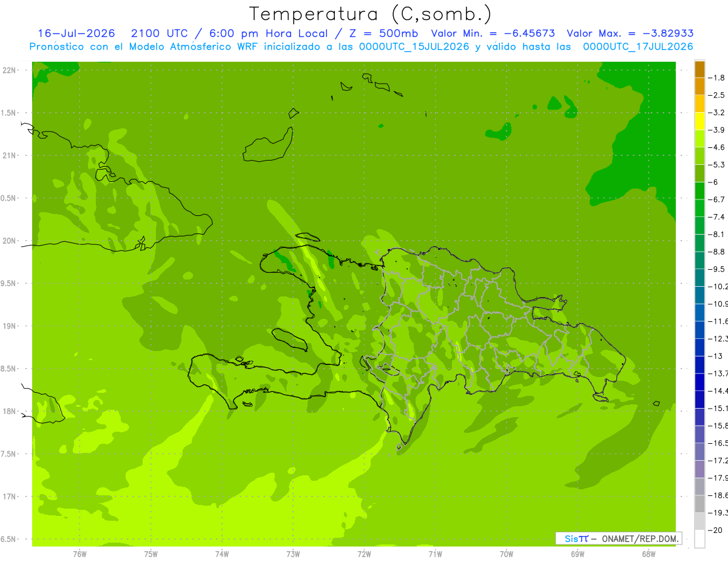The width and height of the screenshot is (728, 562).
Task: Click the "-18.6" color scale value
Action: [718, 495]
